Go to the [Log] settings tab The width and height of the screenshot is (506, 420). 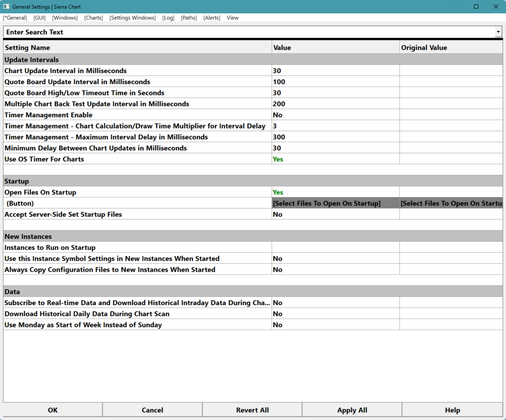(x=168, y=18)
